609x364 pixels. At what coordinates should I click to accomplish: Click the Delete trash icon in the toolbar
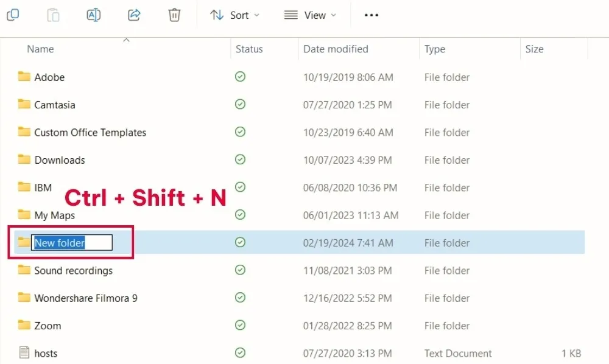[174, 15]
